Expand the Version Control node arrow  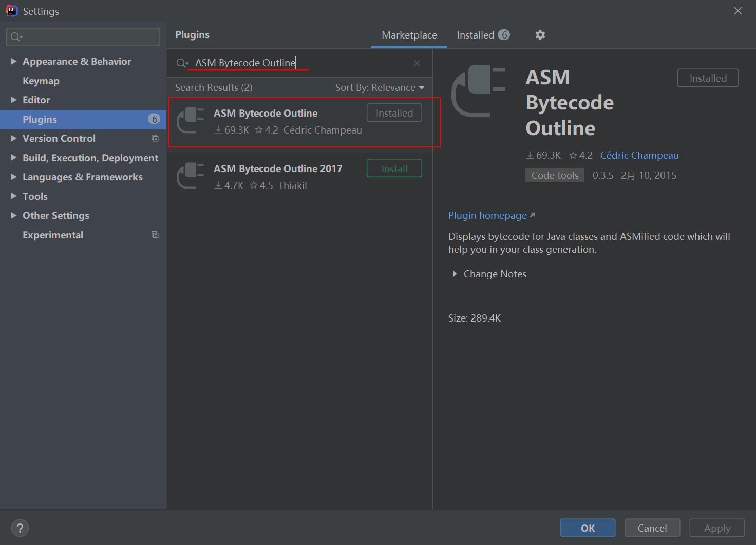pos(13,138)
